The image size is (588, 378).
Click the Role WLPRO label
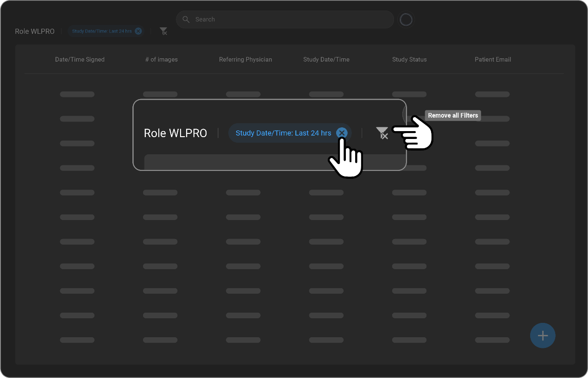tap(175, 133)
